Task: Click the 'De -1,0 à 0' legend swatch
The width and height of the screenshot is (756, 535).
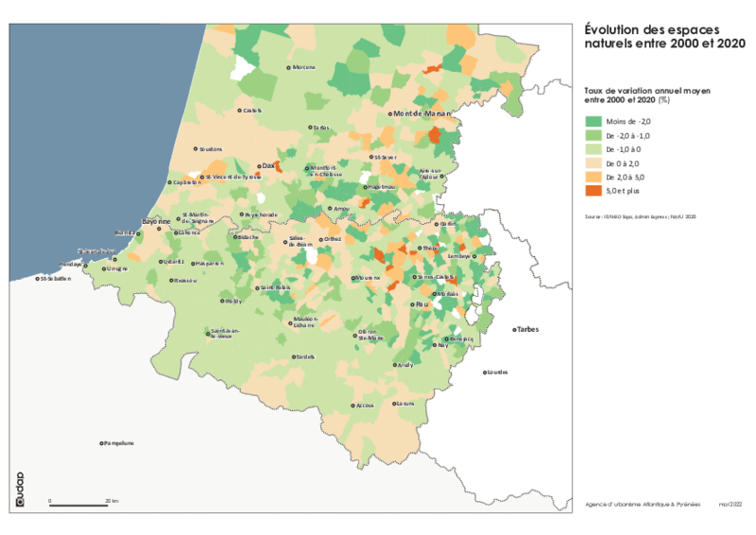Action: pyautogui.click(x=593, y=149)
